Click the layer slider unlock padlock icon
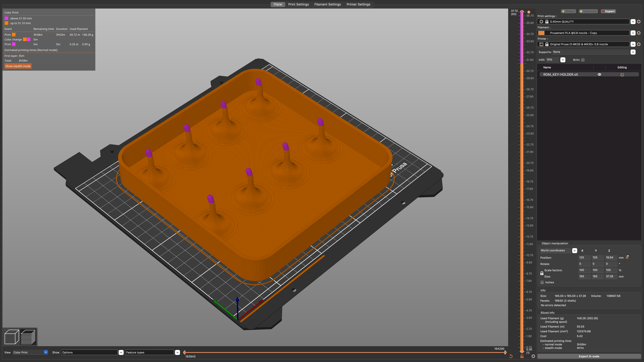644x362 pixels. point(522,356)
